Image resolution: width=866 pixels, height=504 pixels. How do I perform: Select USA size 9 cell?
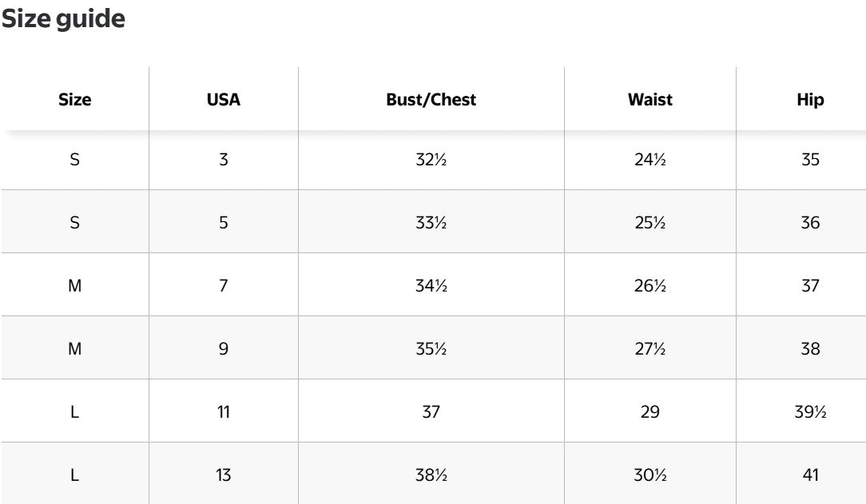click(x=224, y=349)
